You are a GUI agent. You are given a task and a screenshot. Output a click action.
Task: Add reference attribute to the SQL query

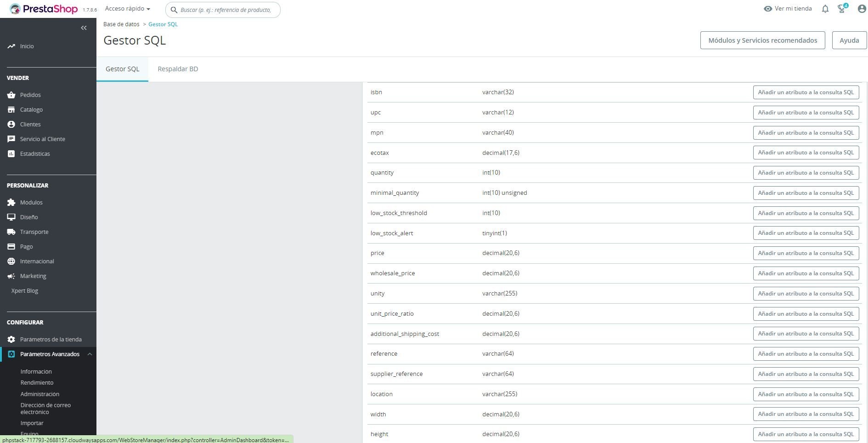(806, 354)
